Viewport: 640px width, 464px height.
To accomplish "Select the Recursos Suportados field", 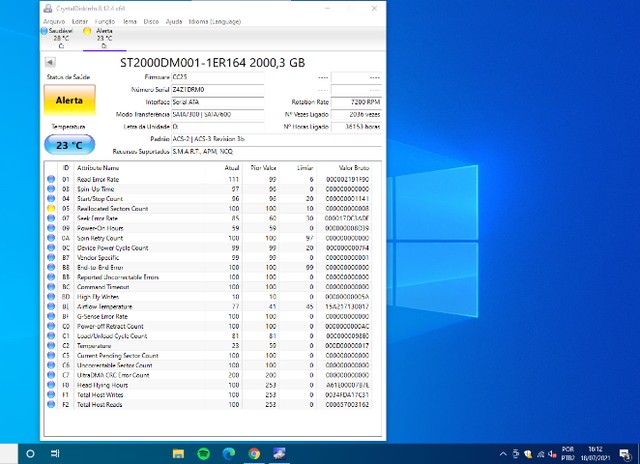I will [276, 151].
